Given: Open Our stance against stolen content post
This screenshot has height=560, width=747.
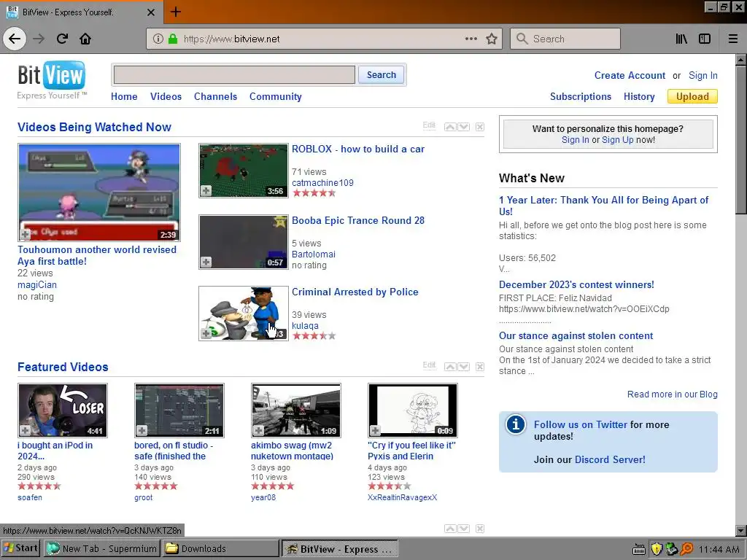Looking at the screenshot, I should click(576, 335).
